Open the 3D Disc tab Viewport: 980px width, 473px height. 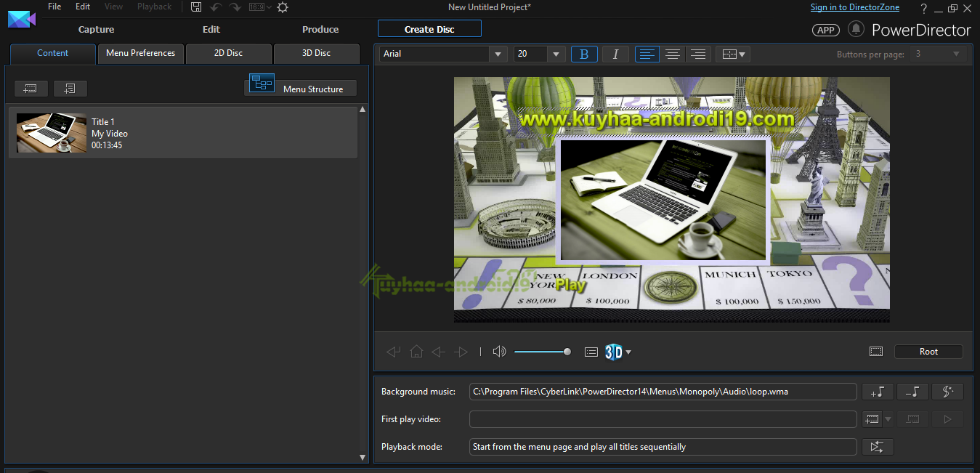click(316, 53)
